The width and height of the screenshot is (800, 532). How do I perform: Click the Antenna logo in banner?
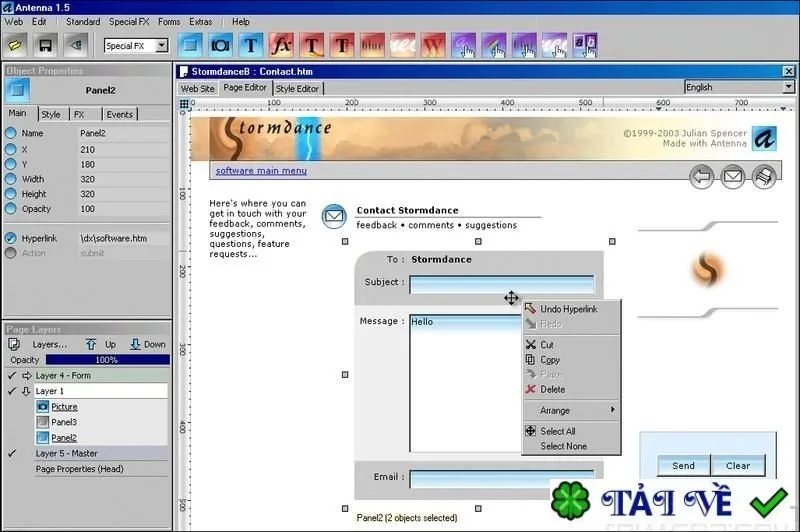click(x=764, y=138)
